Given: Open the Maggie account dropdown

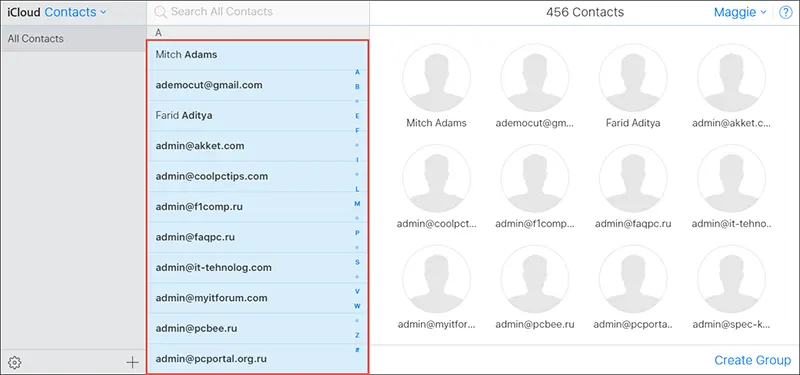Looking at the screenshot, I should (740, 12).
